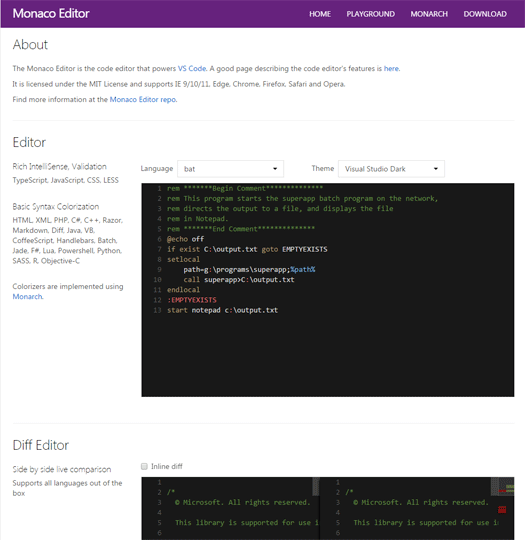Click '%path%' variable on line 9
Image resolution: width=525 pixels, height=540 pixels.
point(302,269)
